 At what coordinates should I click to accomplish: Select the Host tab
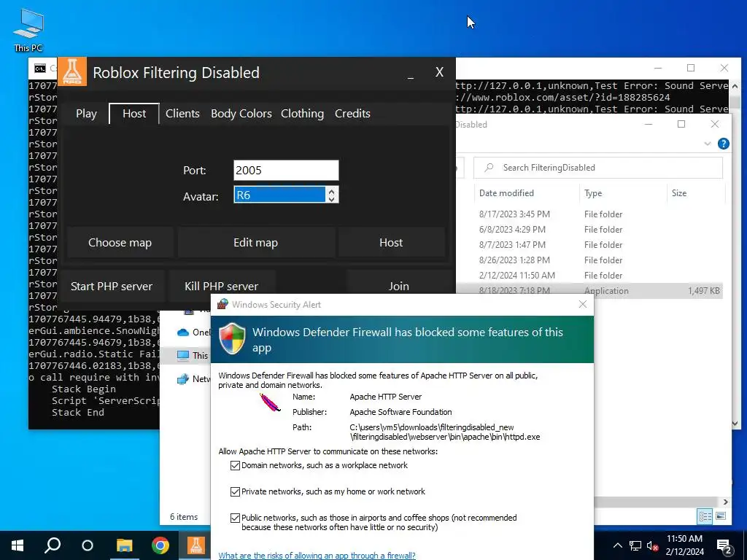134,114
